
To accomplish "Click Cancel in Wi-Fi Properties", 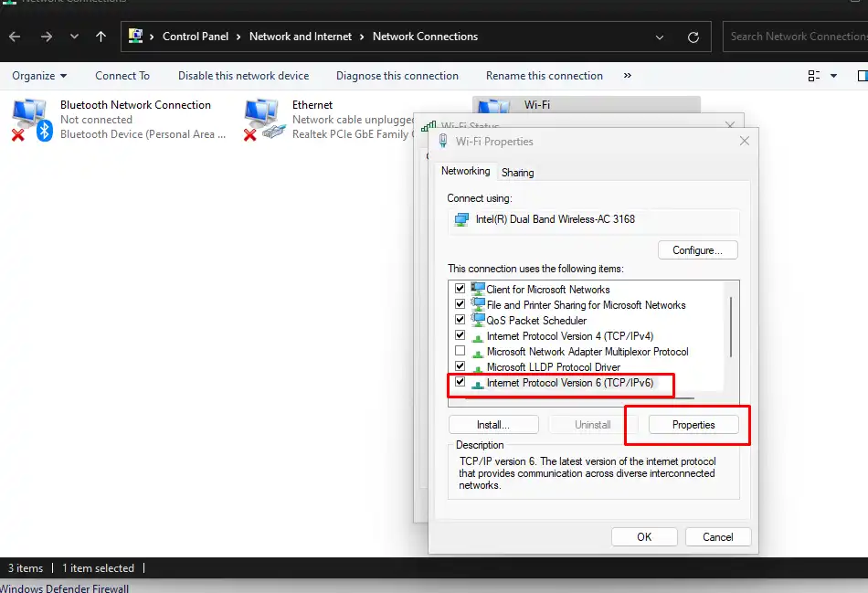I will point(718,537).
